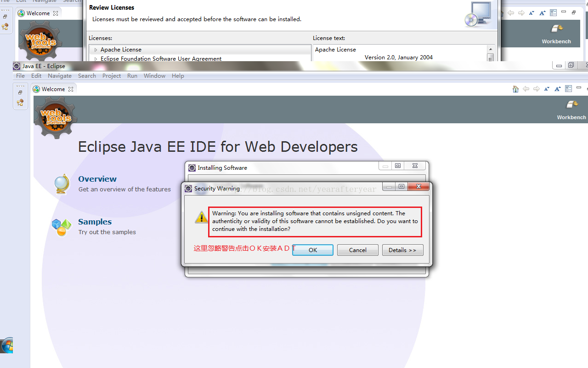Screen dimensions: 588x368
Task: Click Restore icon in front window left trim
Action: click(20, 92)
